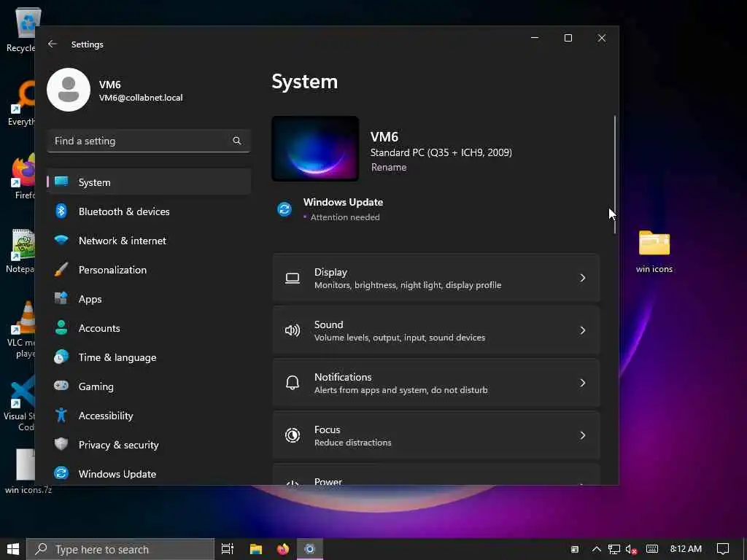Click the Sound speaker icon
The width and height of the screenshot is (747, 560).
(293, 330)
